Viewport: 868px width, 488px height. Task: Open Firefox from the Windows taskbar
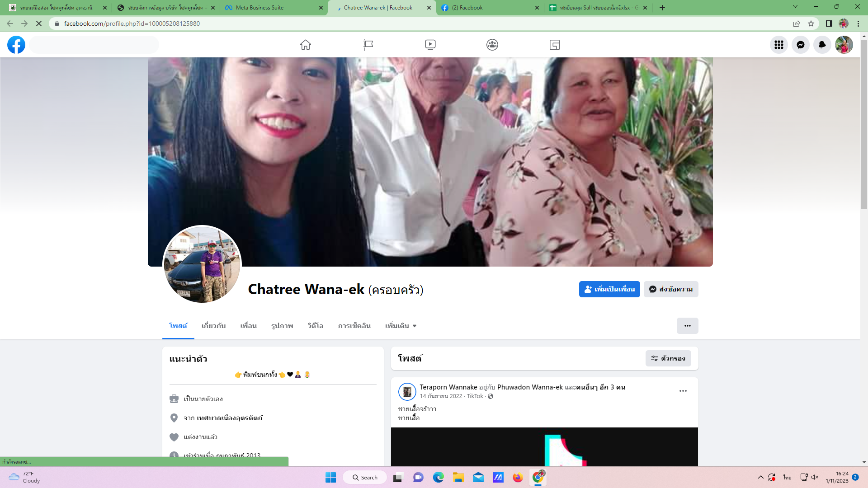tap(518, 477)
